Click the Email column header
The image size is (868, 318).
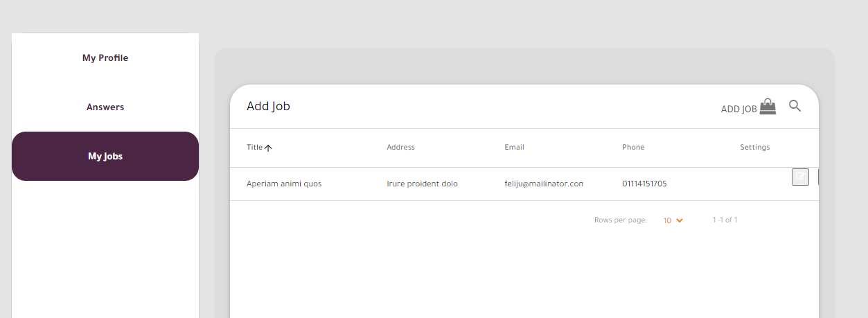pyautogui.click(x=514, y=148)
